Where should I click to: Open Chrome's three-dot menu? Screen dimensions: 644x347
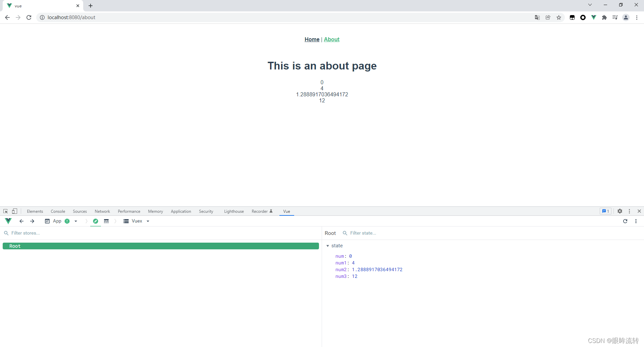tap(637, 17)
